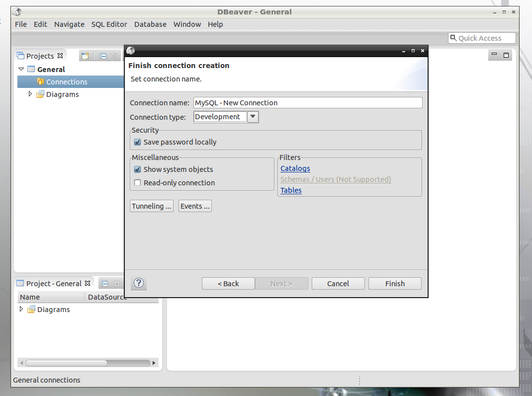Open the Catalogs filter link
This screenshot has width=532, height=396.
tap(295, 168)
